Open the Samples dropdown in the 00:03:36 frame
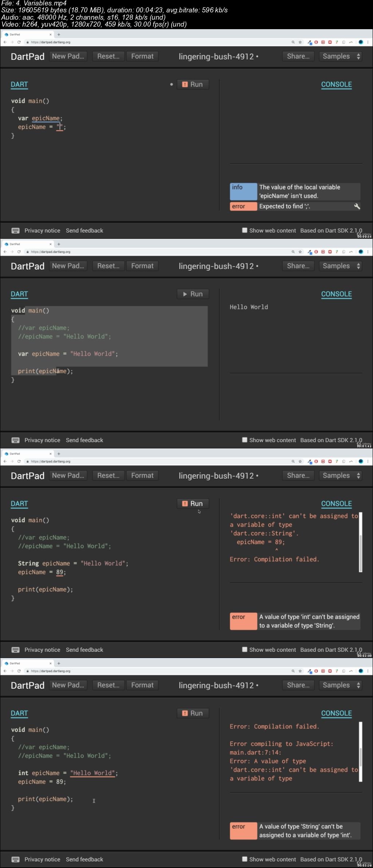The image size is (373, 868). pos(341,685)
